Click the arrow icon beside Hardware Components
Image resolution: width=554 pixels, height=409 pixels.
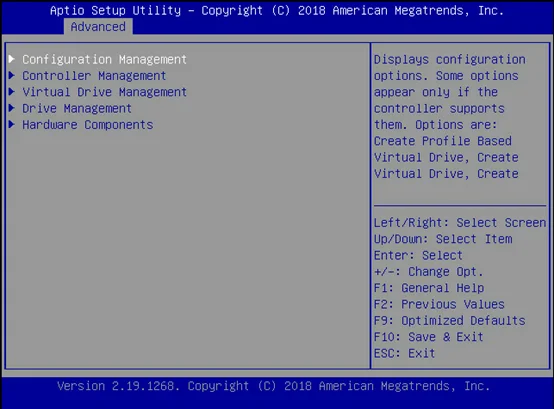[12, 124]
